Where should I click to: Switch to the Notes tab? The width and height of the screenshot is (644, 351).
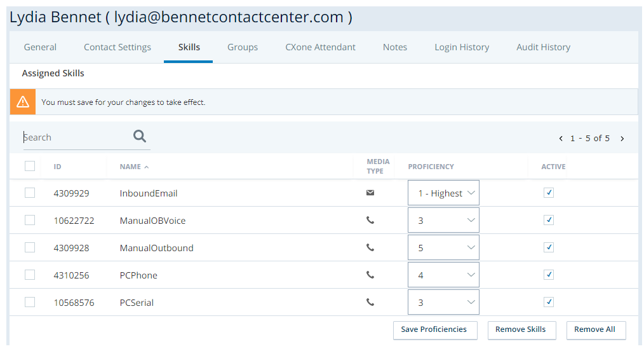(x=395, y=47)
